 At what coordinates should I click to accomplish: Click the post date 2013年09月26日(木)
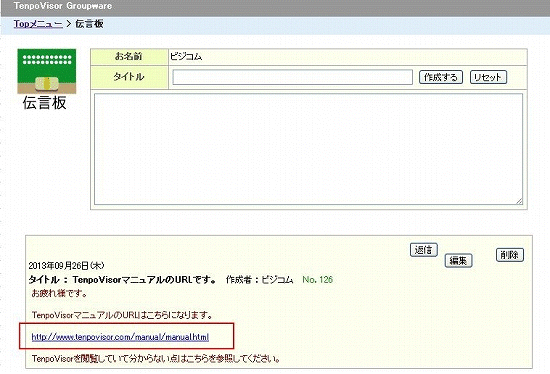(x=66, y=266)
